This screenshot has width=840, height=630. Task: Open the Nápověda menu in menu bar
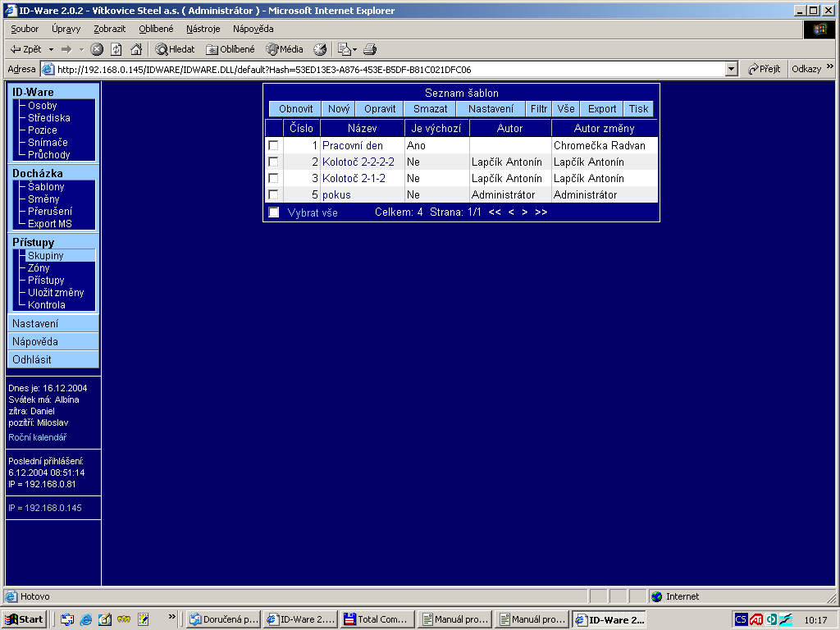pos(253,29)
